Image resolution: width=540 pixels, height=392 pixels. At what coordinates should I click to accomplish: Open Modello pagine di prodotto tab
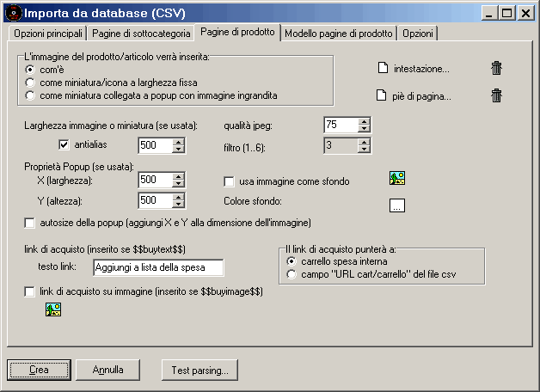point(338,34)
